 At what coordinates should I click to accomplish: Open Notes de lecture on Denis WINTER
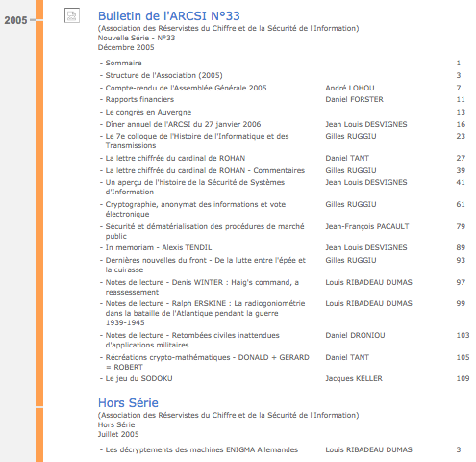(x=202, y=287)
